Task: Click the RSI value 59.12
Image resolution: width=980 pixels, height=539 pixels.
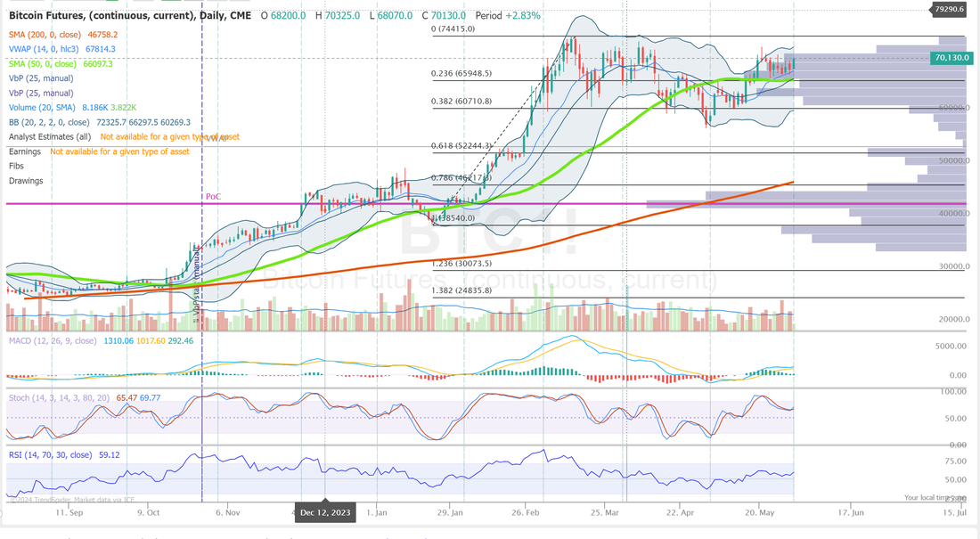Action: (x=110, y=454)
